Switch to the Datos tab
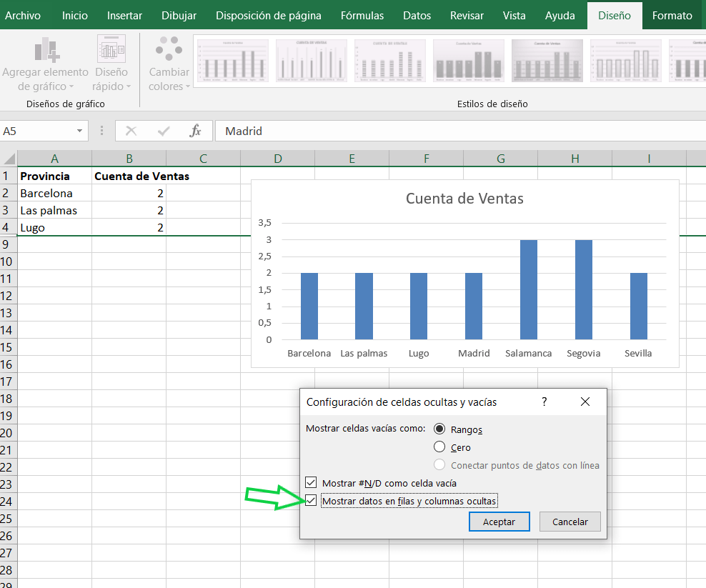 (417, 15)
